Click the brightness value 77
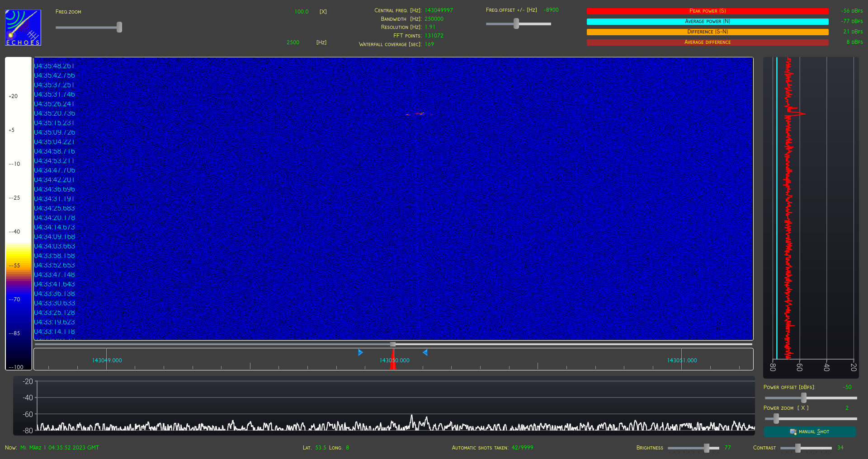868x459 pixels. (728, 448)
